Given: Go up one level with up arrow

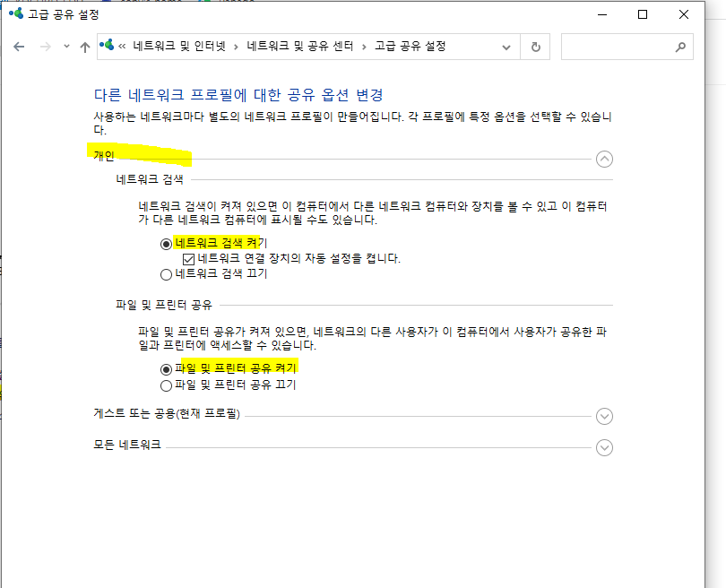Looking at the screenshot, I should pos(85,47).
